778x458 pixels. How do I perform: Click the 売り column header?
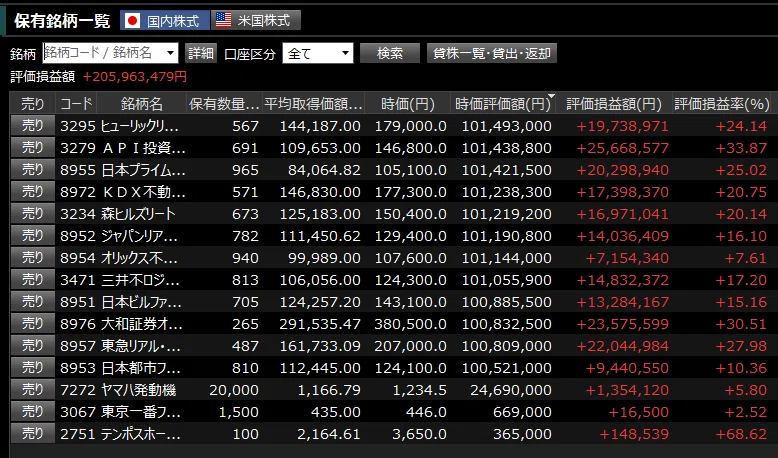coord(33,104)
